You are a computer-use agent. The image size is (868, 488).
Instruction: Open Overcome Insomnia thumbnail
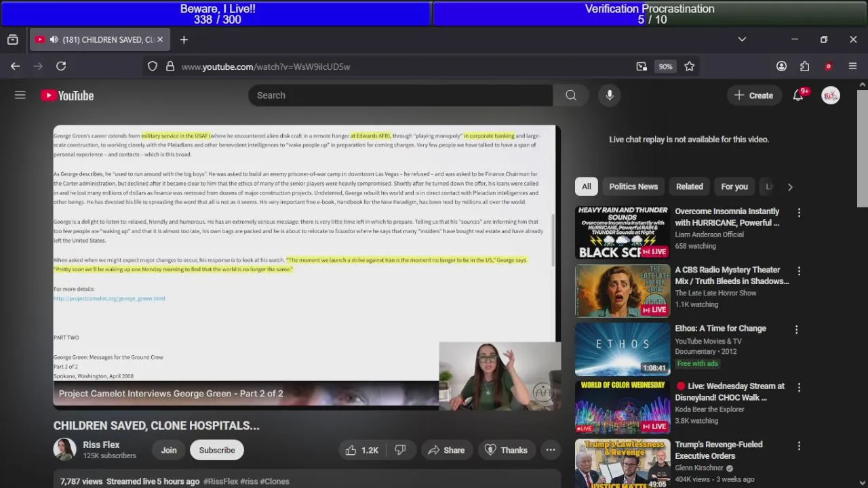[x=623, y=232]
